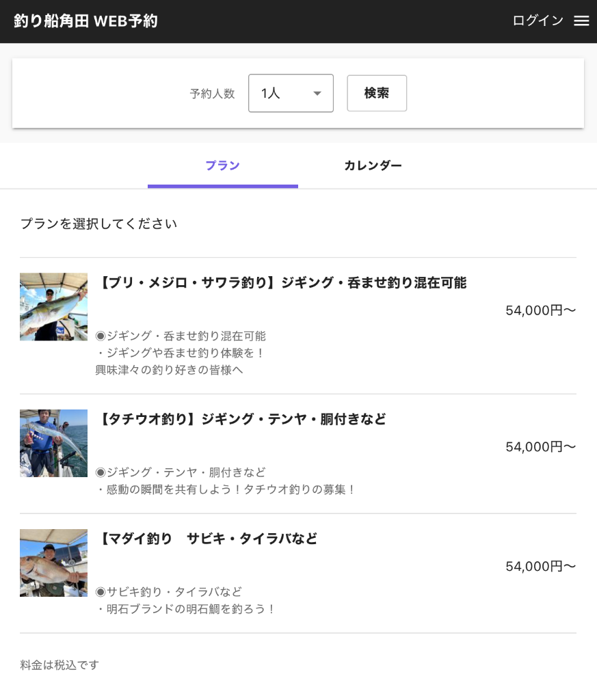Open the hamburger menu icon

[x=581, y=21]
